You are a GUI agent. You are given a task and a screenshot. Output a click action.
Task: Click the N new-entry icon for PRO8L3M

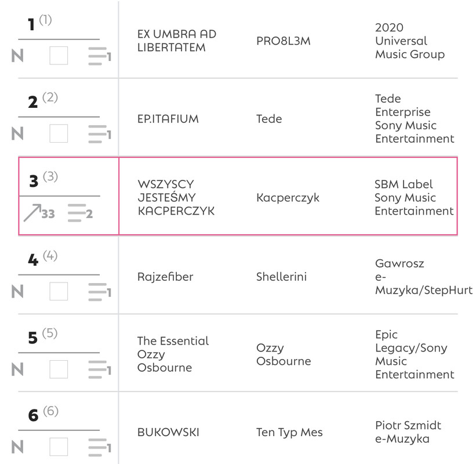coord(17,56)
